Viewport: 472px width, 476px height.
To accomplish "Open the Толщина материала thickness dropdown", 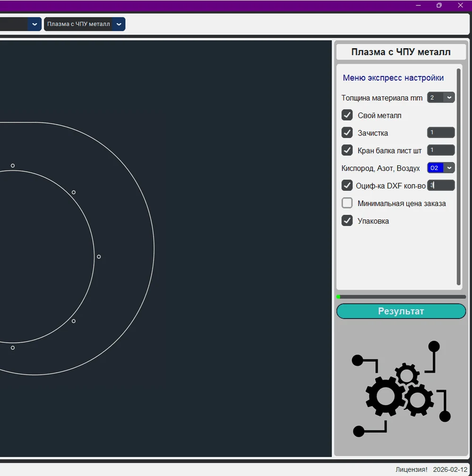I will (x=441, y=98).
